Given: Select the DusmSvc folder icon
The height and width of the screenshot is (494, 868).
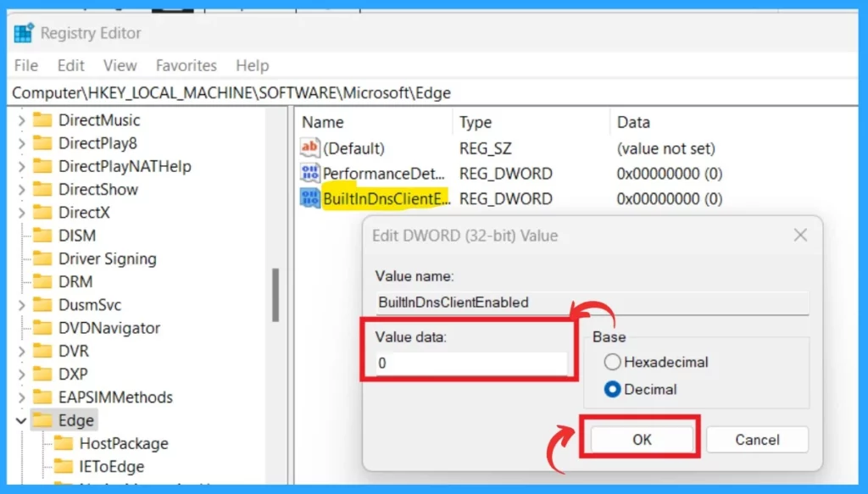Looking at the screenshot, I should coord(42,304).
